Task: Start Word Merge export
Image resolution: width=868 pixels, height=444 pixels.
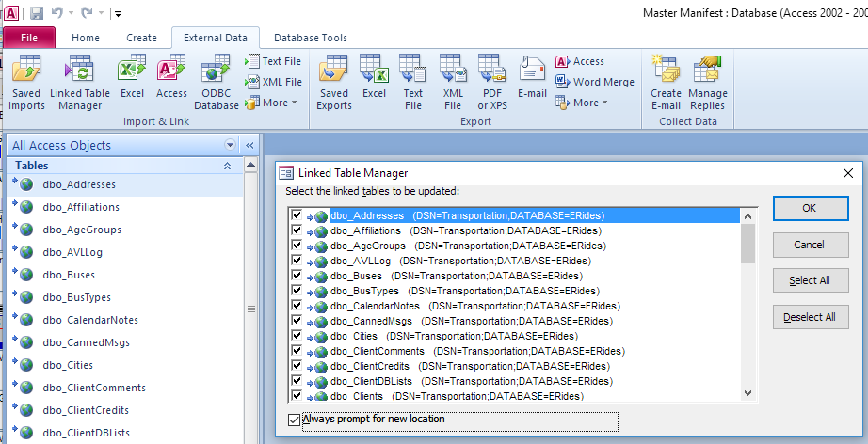Action: [x=595, y=82]
